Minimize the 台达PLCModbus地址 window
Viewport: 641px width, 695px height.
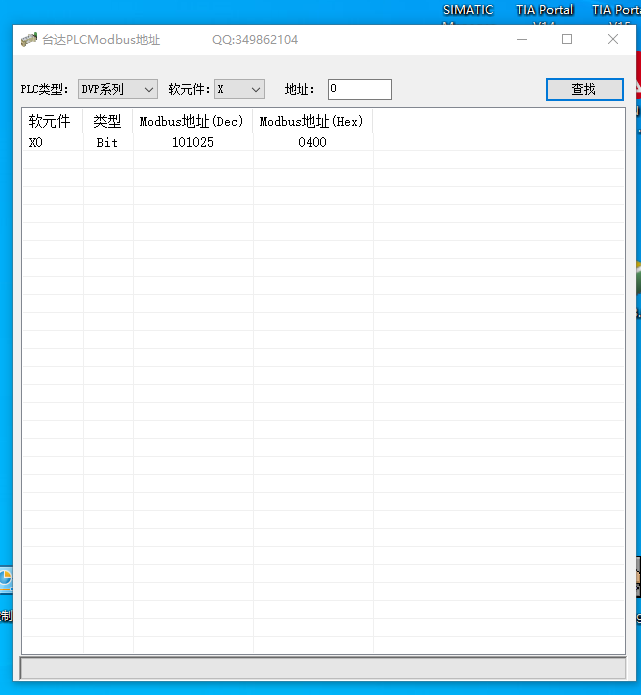(x=521, y=40)
